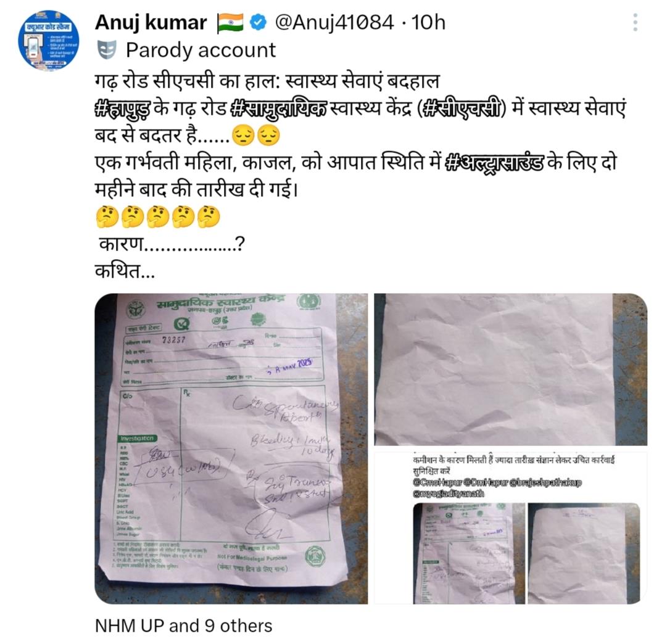Open the quoted tweet screenshot image
The width and height of the screenshot is (654, 644).
pos(510,528)
